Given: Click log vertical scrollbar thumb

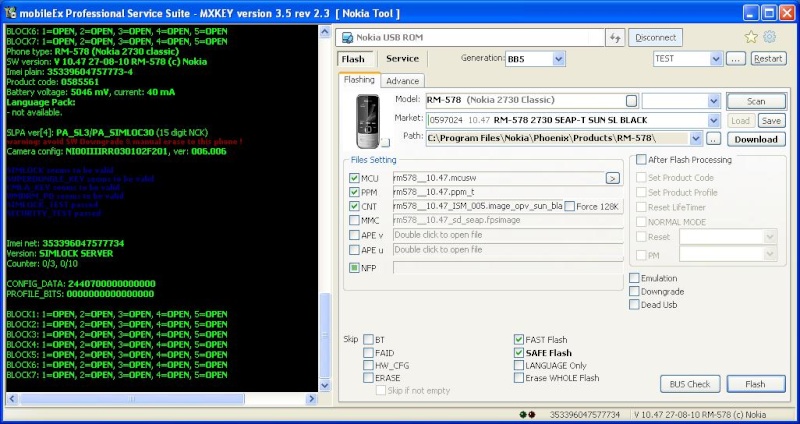Looking at the screenshot, I should [x=325, y=335].
